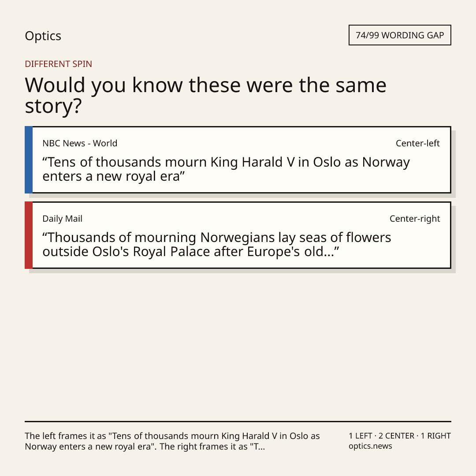Viewport: 476px width, 476px height.
Task: Click the Optics logo text
Action: click(x=43, y=36)
